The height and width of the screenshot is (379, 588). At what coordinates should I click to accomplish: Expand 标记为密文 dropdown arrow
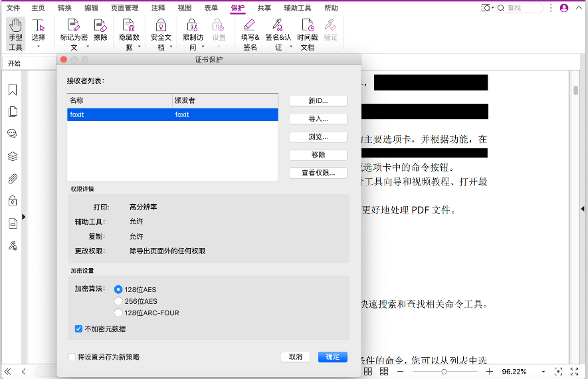pos(88,47)
